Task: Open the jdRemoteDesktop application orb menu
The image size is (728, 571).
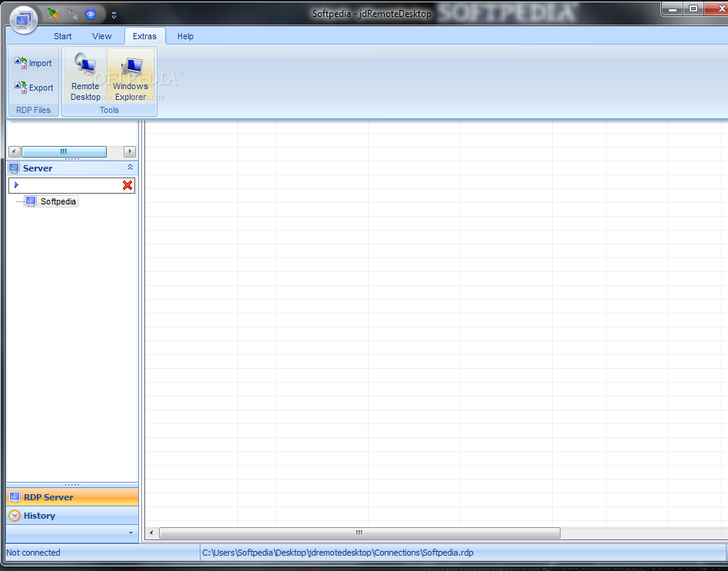Action: (23, 20)
